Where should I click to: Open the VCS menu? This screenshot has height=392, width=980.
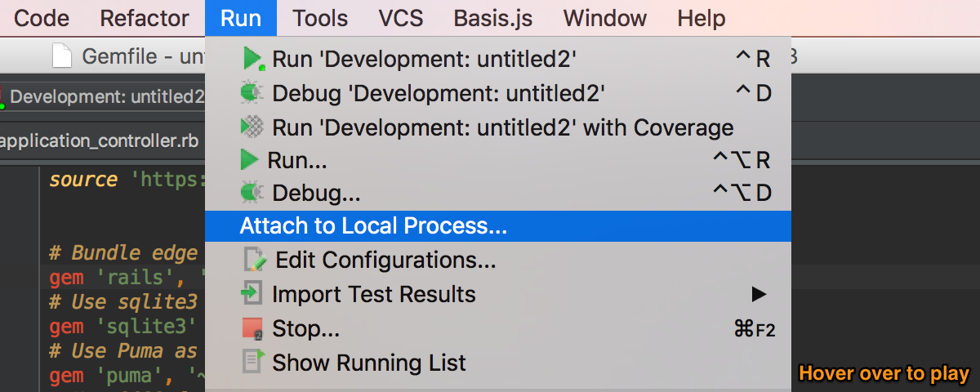400,18
